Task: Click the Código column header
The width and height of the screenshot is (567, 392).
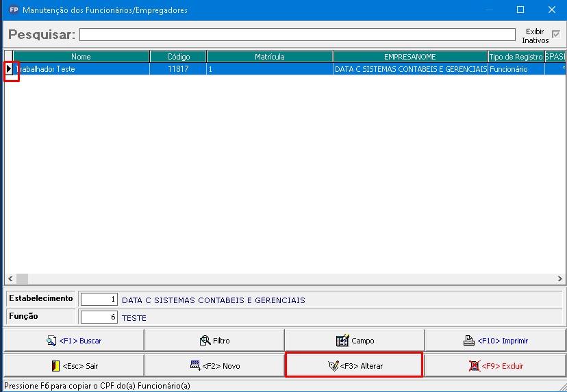Action: tap(178, 57)
